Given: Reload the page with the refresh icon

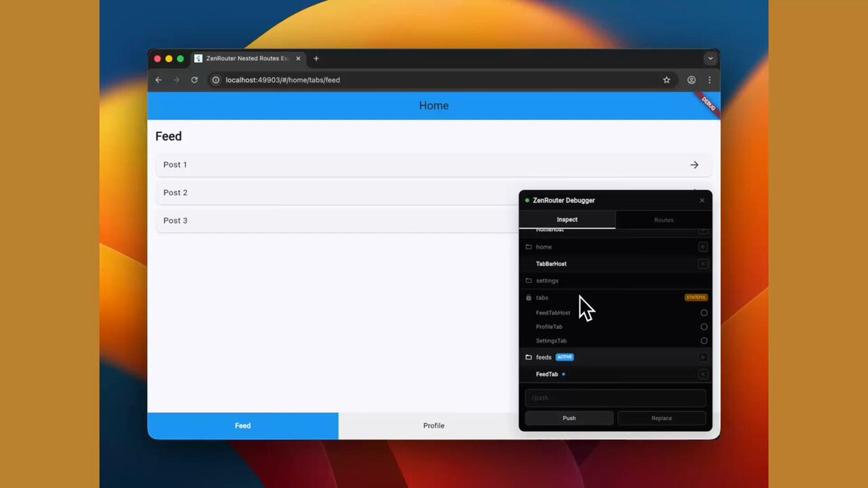Looking at the screenshot, I should click(x=194, y=80).
